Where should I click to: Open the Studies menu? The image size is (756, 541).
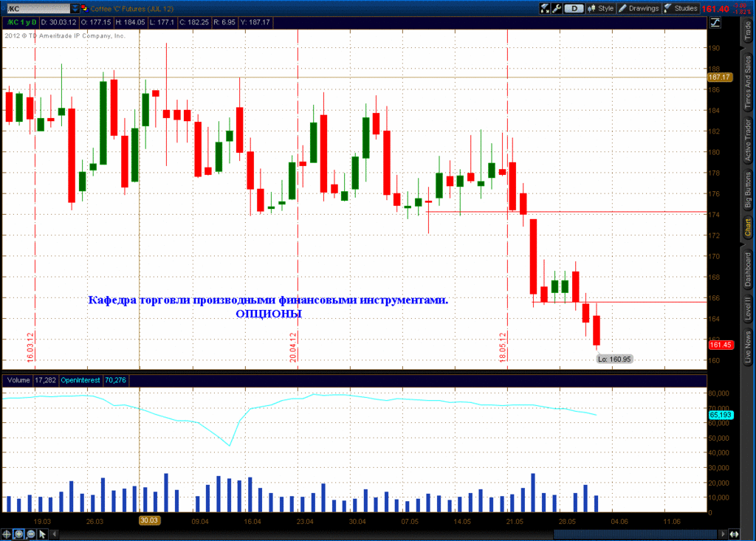coord(681,8)
